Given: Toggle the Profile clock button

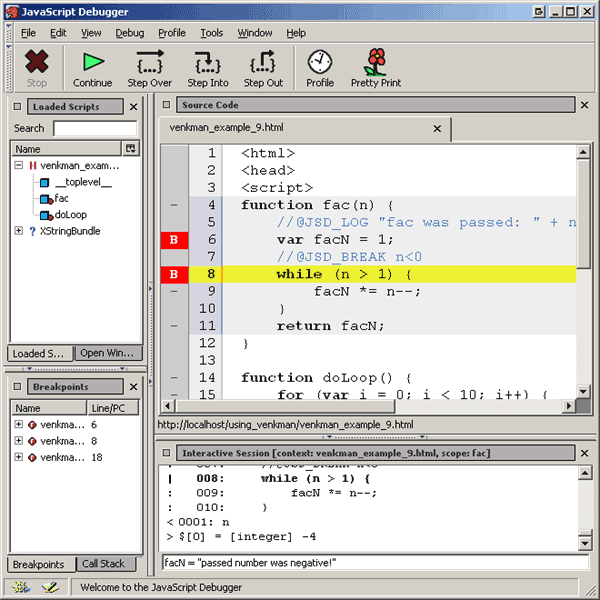Looking at the screenshot, I should point(320,68).
